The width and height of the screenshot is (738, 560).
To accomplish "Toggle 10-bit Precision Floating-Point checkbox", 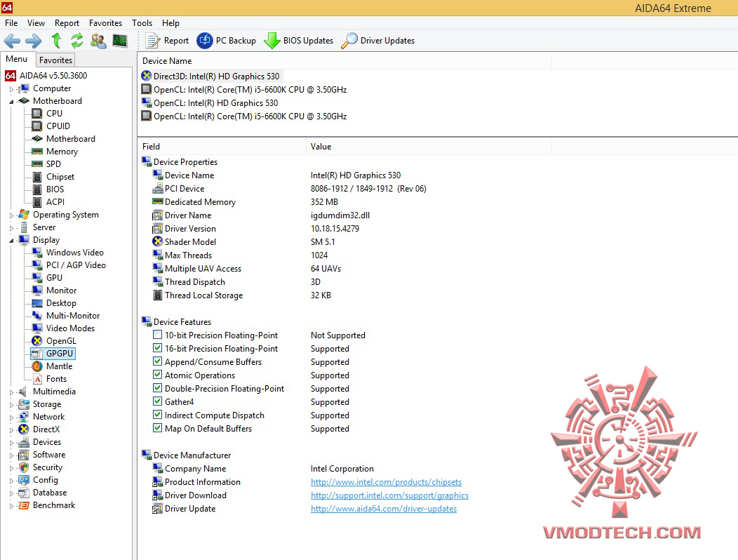I will (158, 335).
